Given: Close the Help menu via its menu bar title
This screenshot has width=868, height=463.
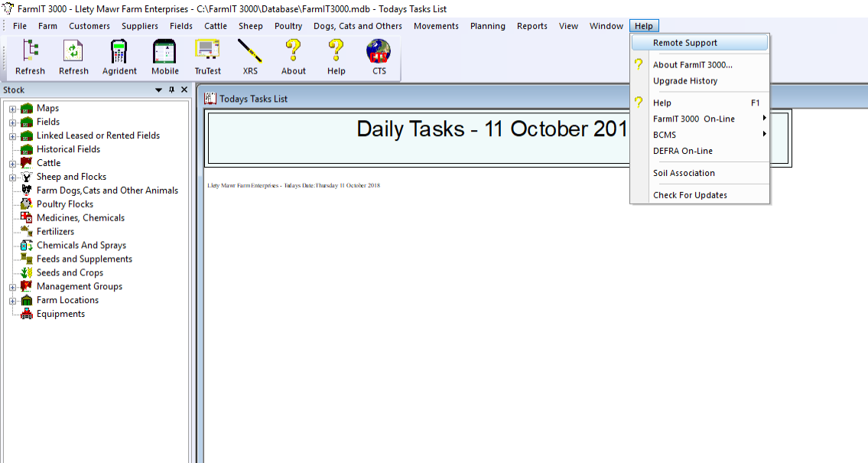Looking at the screenshot, I should coord(644,26).
